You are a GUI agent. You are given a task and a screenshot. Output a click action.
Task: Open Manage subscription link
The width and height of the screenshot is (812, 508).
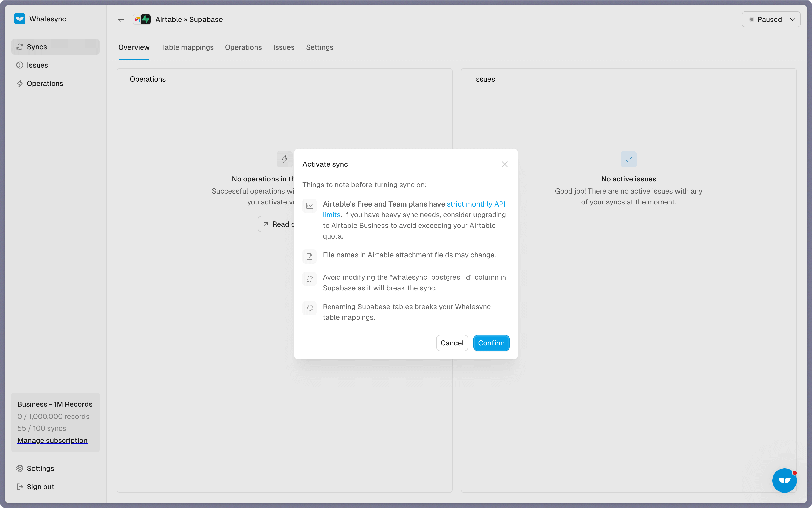pyautogui.click(x=52, y=440)
